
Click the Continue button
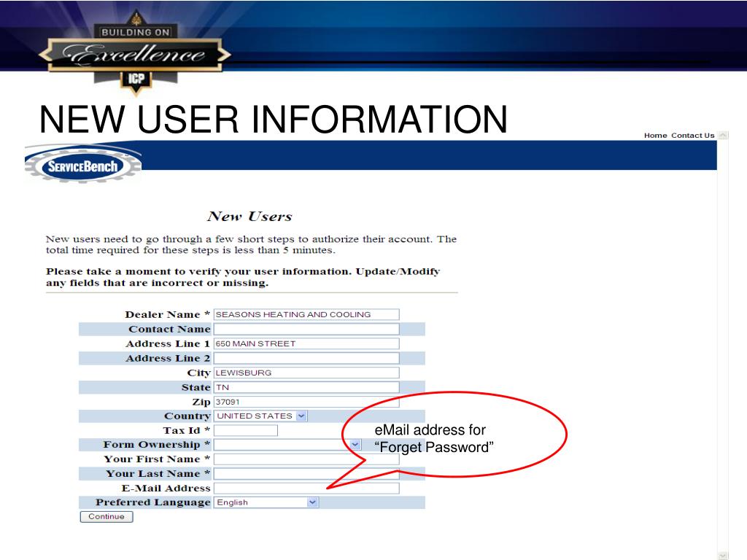click(107, 517)
